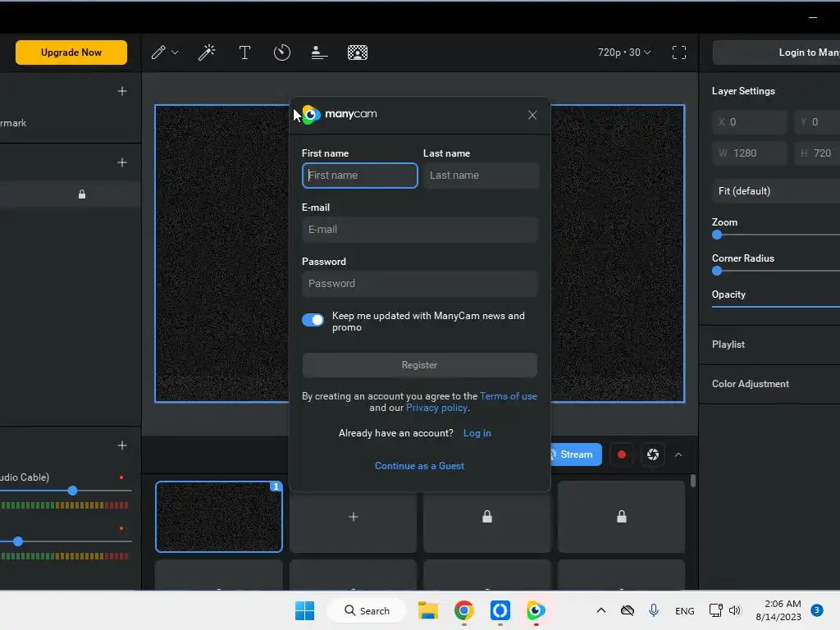Select preset thumbnail number 1

[x=218, y=517]
